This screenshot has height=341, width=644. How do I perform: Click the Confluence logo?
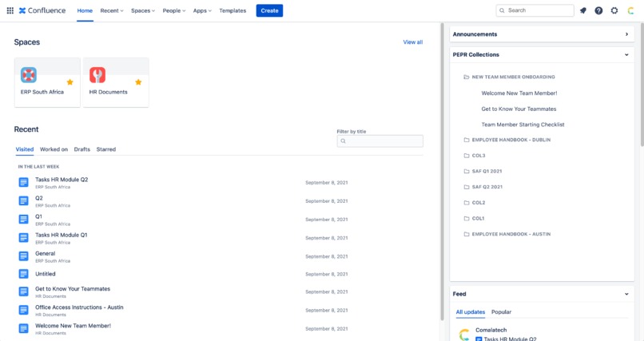[42, 10]
